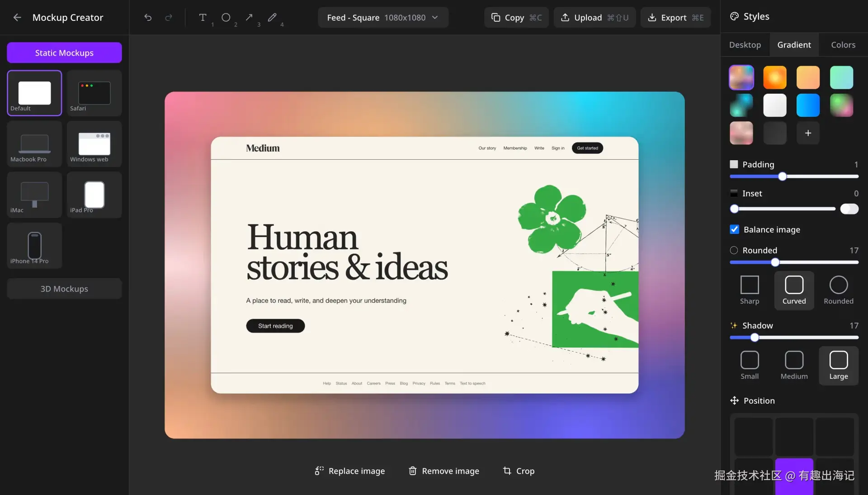Select the pencil draw tool
This screenshot has height=495, width=868.
click(272, 18)
